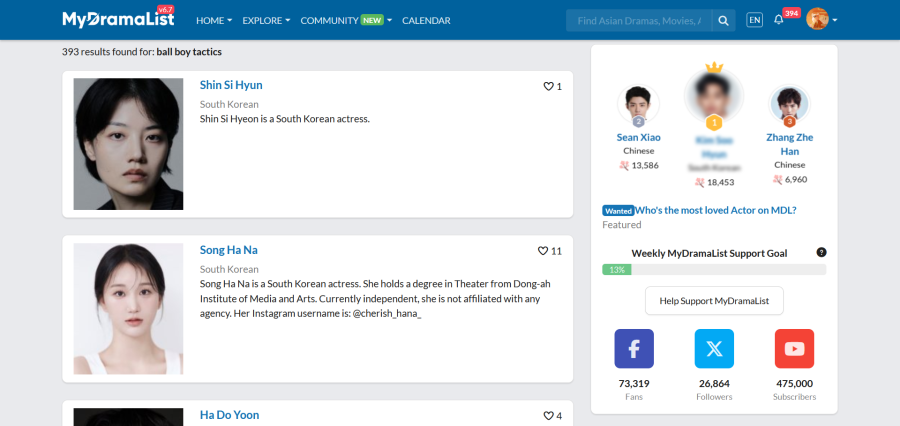Click the search magnifier button
Screen dimensions: 900x426
coord(723,21)
